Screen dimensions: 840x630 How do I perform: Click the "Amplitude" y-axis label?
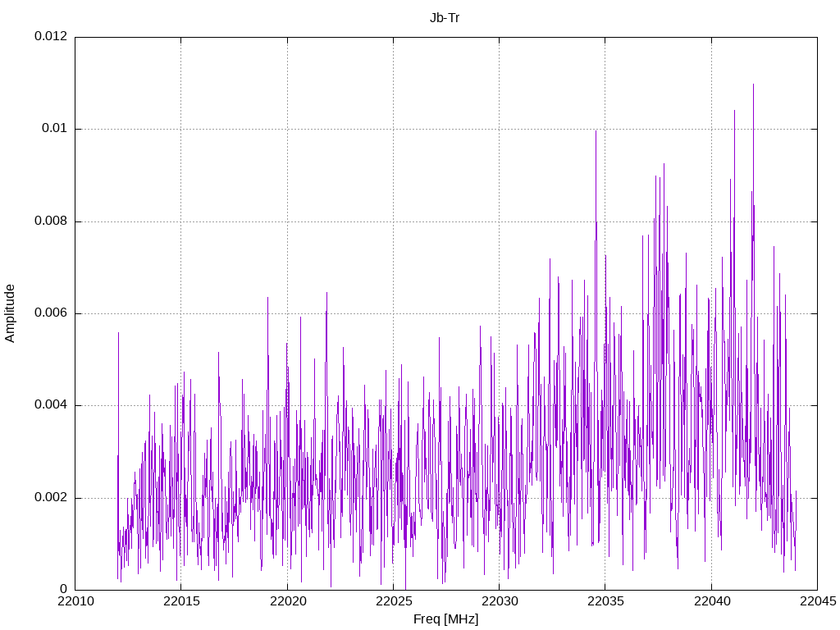[x=10, y=313]
